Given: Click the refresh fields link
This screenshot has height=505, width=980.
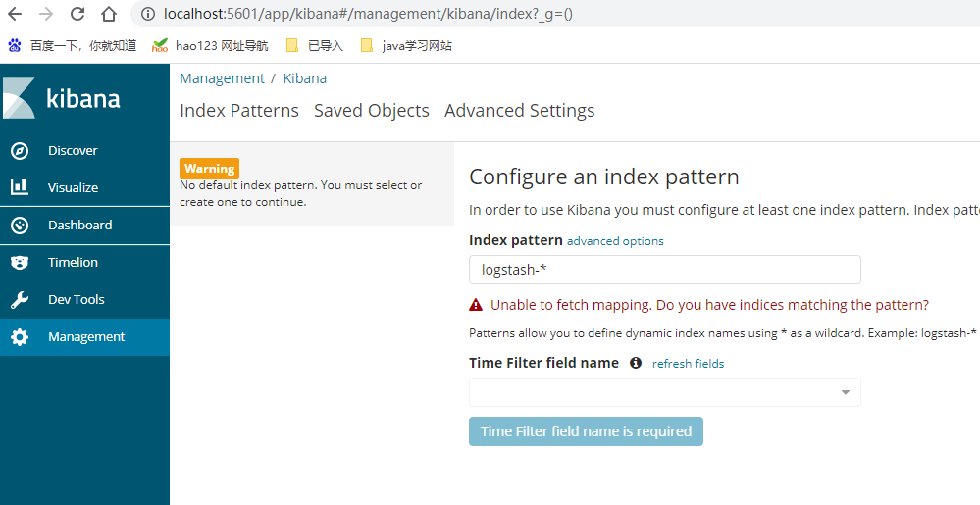Looking at the screenshot, I should pyautogui.click(x=688, y=363).
